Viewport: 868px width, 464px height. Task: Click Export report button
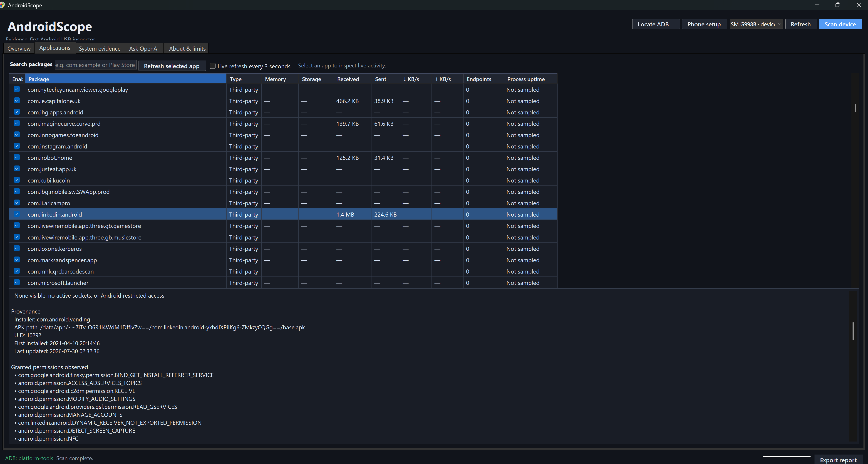coord(838,460)
